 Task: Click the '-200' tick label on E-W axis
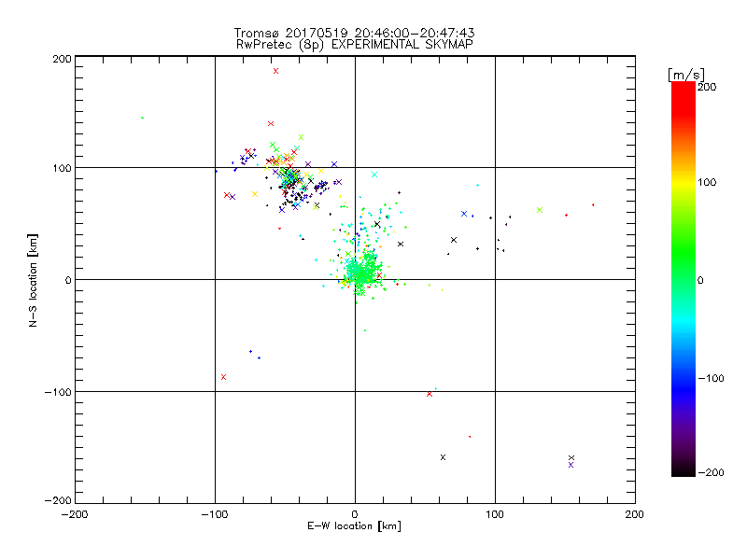tap(75, 514)
